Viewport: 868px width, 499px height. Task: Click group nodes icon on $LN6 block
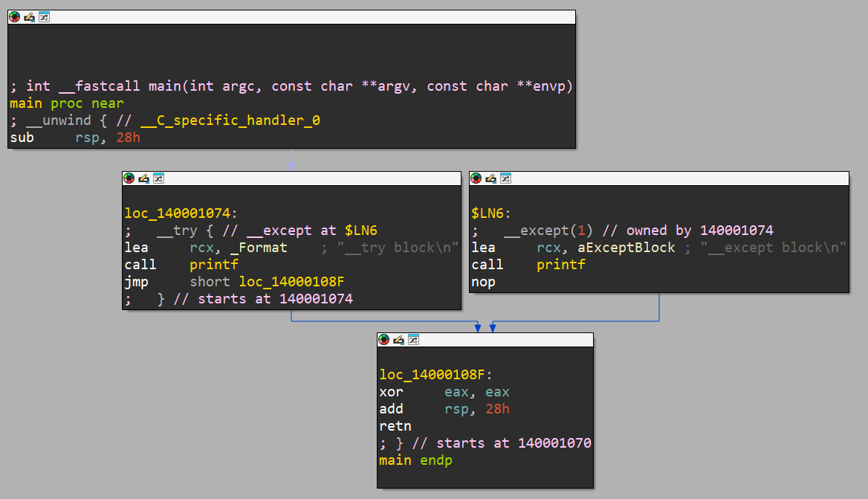pyautogui.click(x=505, y=178)
